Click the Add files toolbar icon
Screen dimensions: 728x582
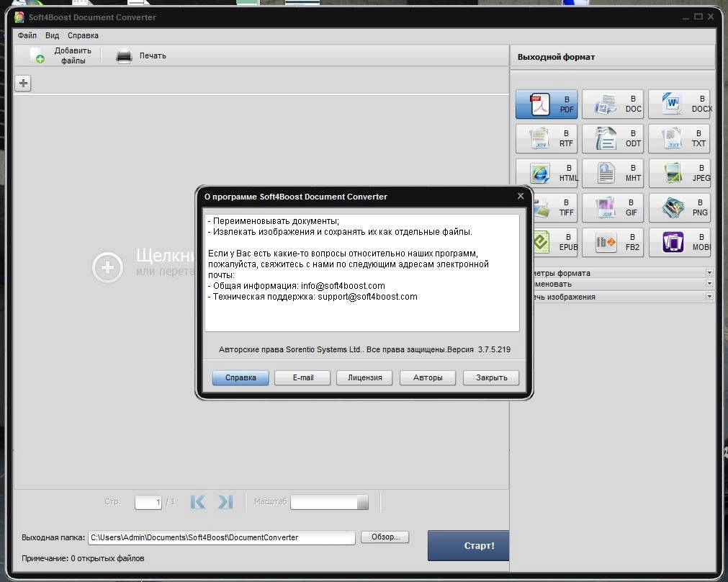tap(37, 55)
